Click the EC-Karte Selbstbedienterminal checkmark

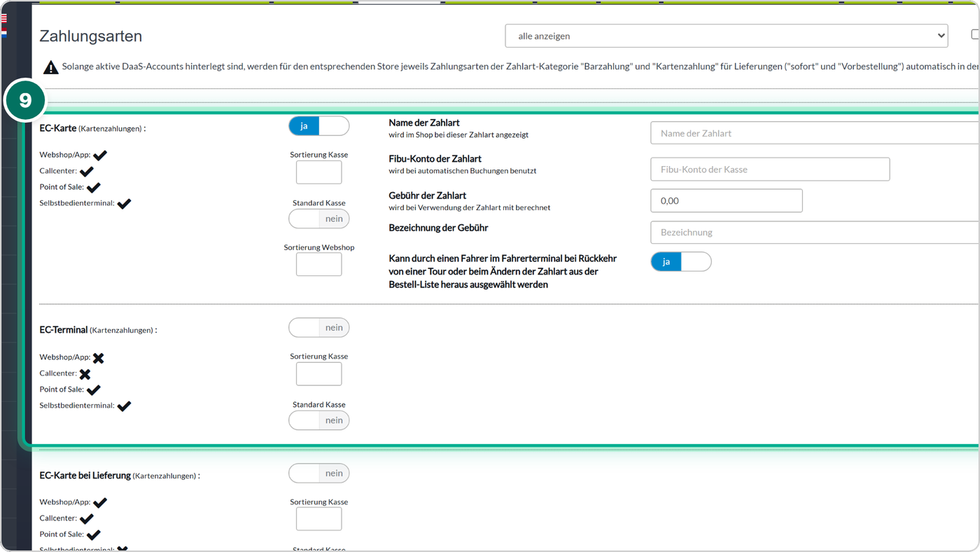click(x=124, y=203)
